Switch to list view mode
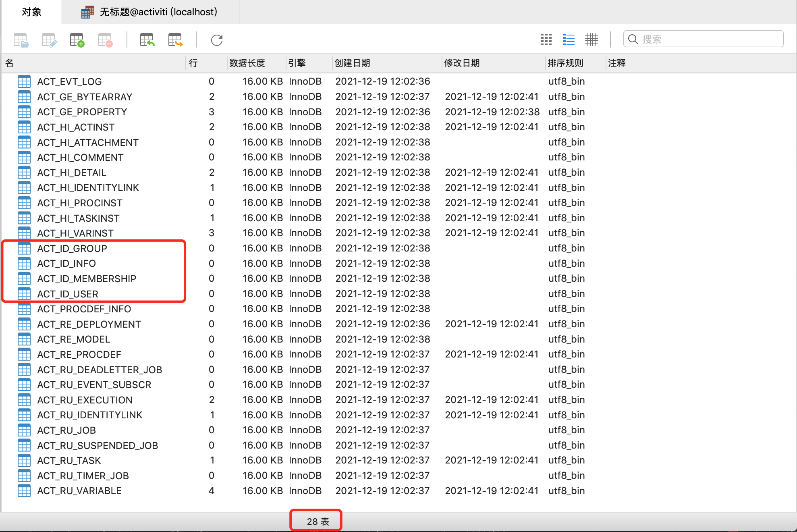Image resolution: width=797 pixels, height=532 pixels. [569, 39]
